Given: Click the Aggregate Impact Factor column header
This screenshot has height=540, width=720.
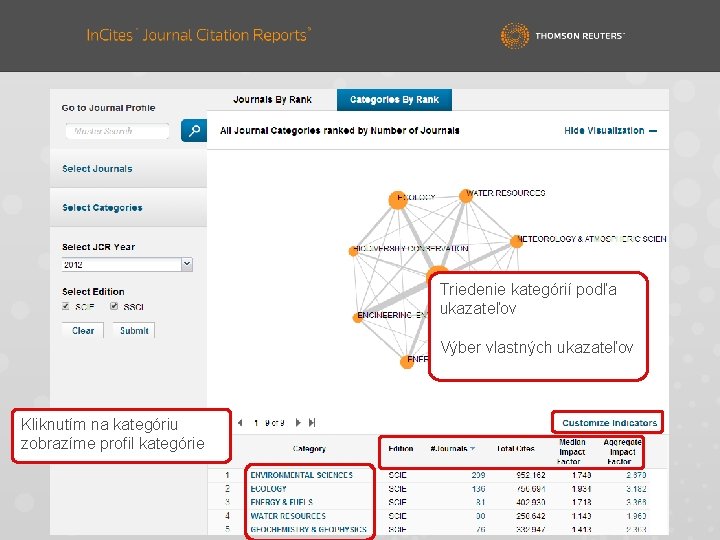Looking at the screenshot, I should (622, 452).
